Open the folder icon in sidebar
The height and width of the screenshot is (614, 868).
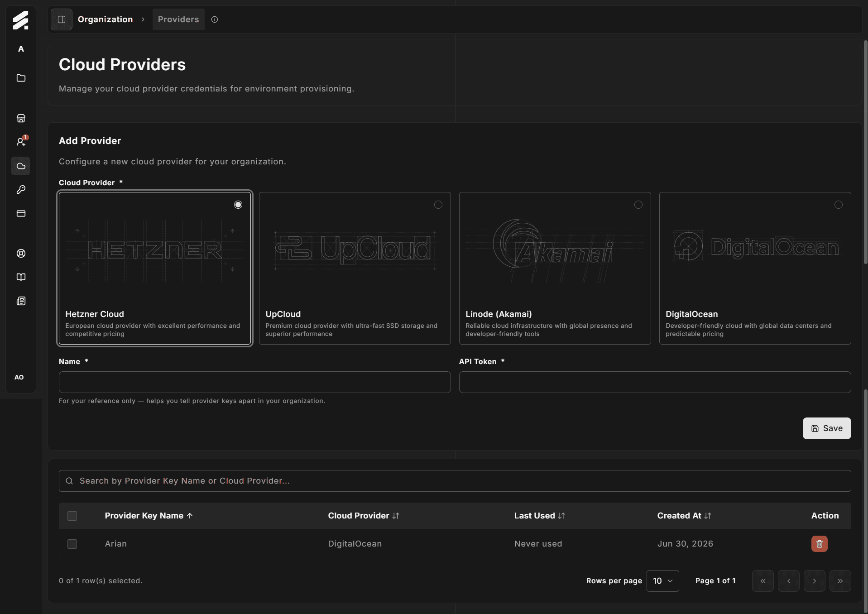(x=21, y=78)
